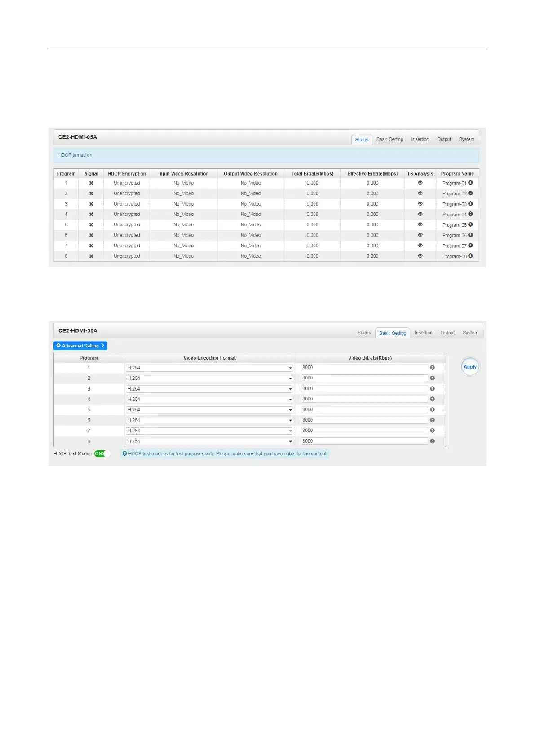Click info icon next to Program-05
Image resolution: width=535 pixels, height=756 pixels.
pos(470,224)
